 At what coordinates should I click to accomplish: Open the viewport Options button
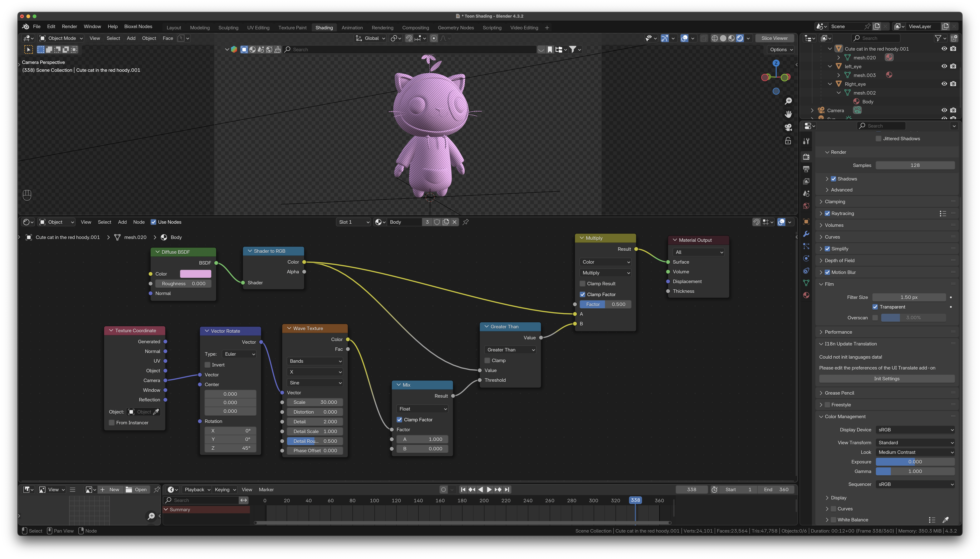[x=781, y=49]
